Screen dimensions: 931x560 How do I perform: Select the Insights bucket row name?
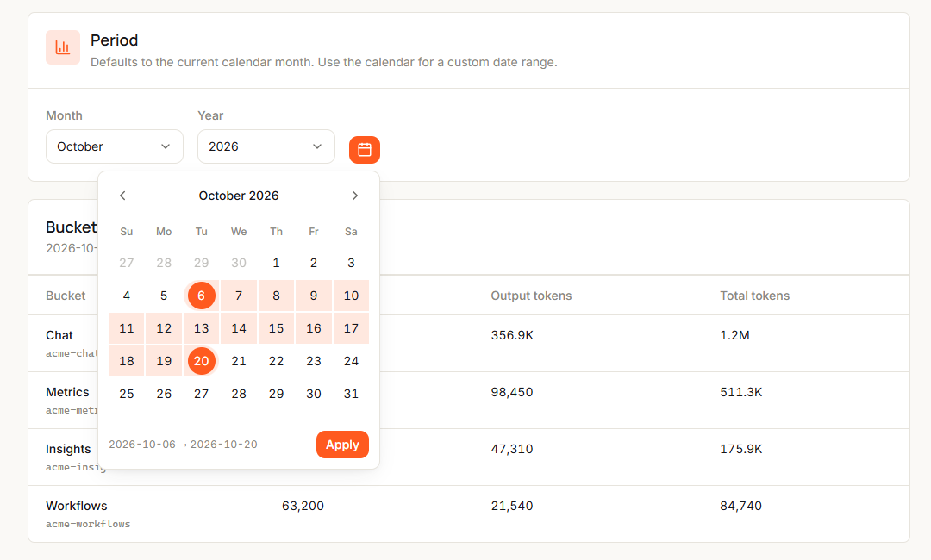tap(68, 449)
